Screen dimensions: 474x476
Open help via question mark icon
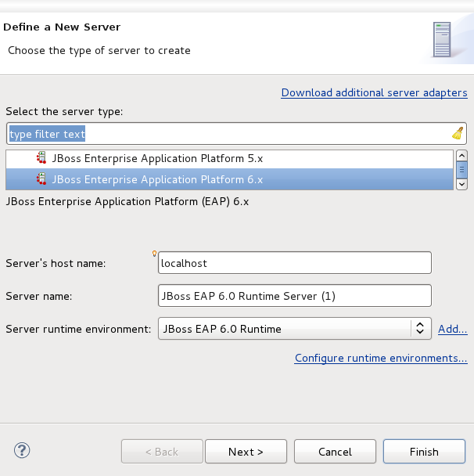pyautogui.click(x=22, y=450)
